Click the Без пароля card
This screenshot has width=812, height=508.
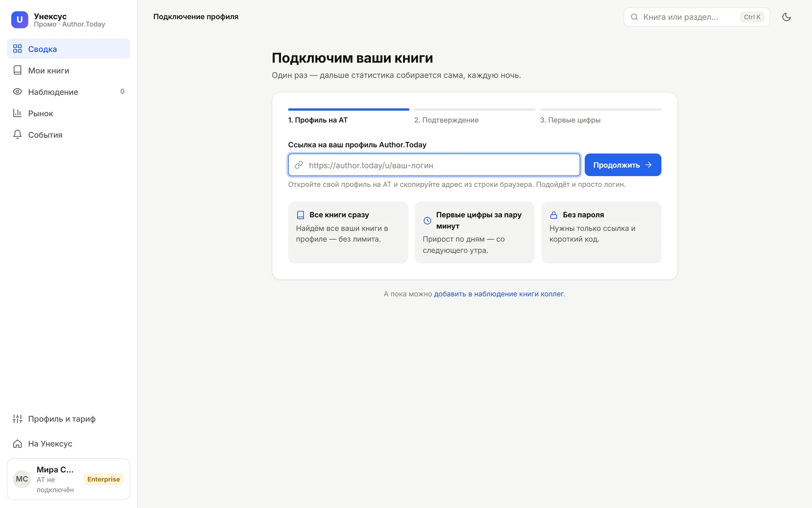click(x=601, y=232)
